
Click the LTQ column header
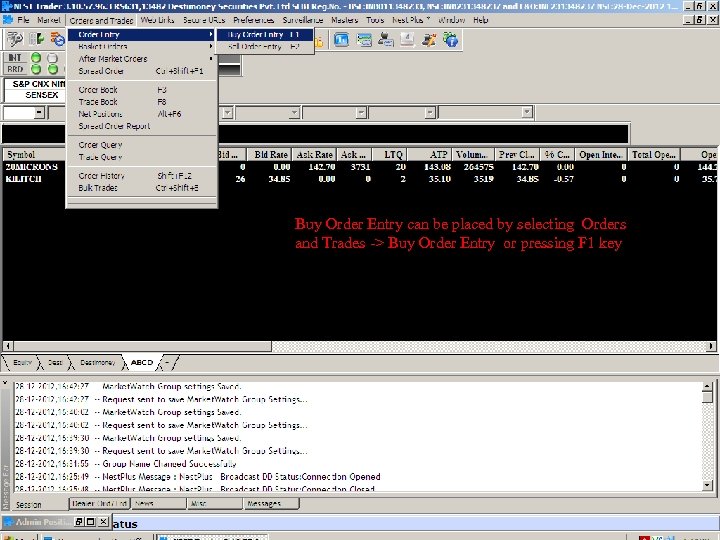coord(389,155)
